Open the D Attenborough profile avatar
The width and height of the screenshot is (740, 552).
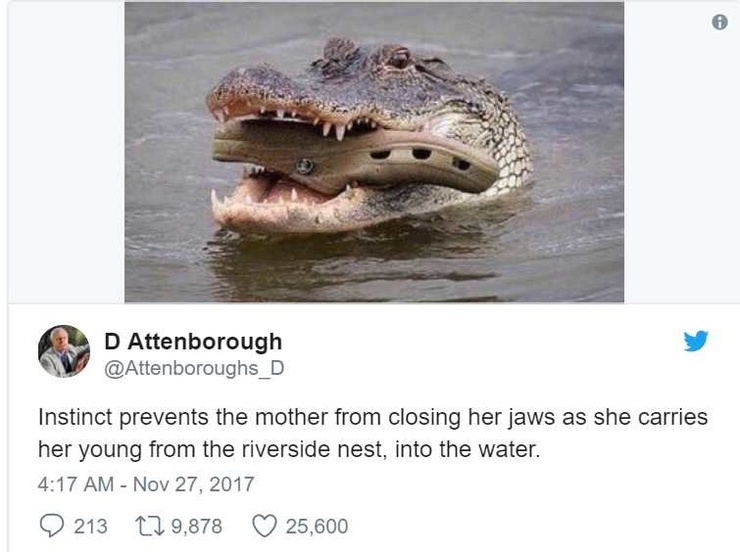coord(64,351)
